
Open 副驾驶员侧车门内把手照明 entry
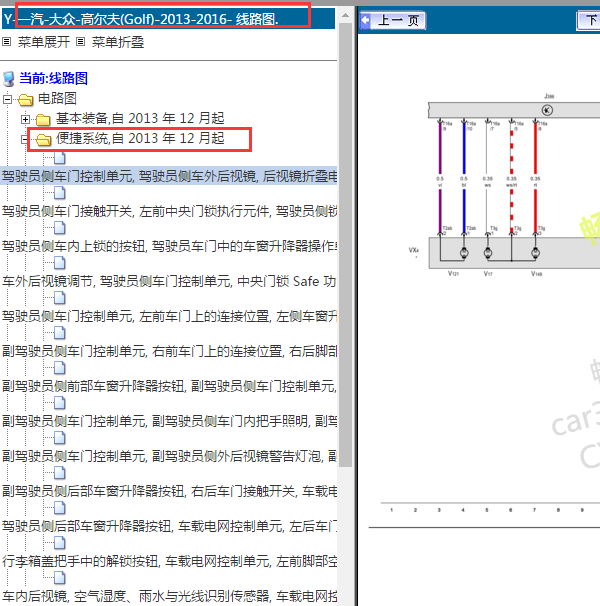pos(169,421)
